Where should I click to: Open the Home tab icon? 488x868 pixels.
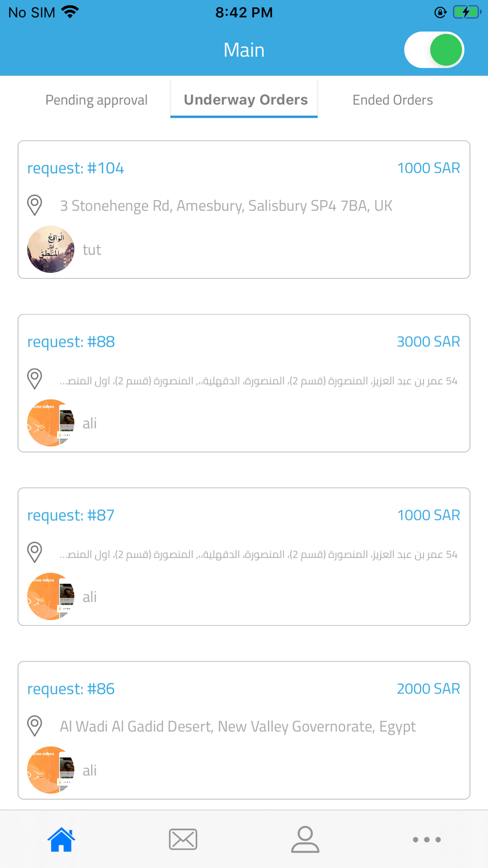click(61, 839)
